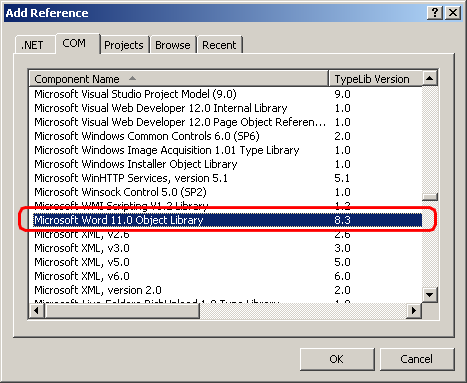Screen dimensions: 467x383
Task: Switch to the .NET tab
Action: (x=35, y=45)
